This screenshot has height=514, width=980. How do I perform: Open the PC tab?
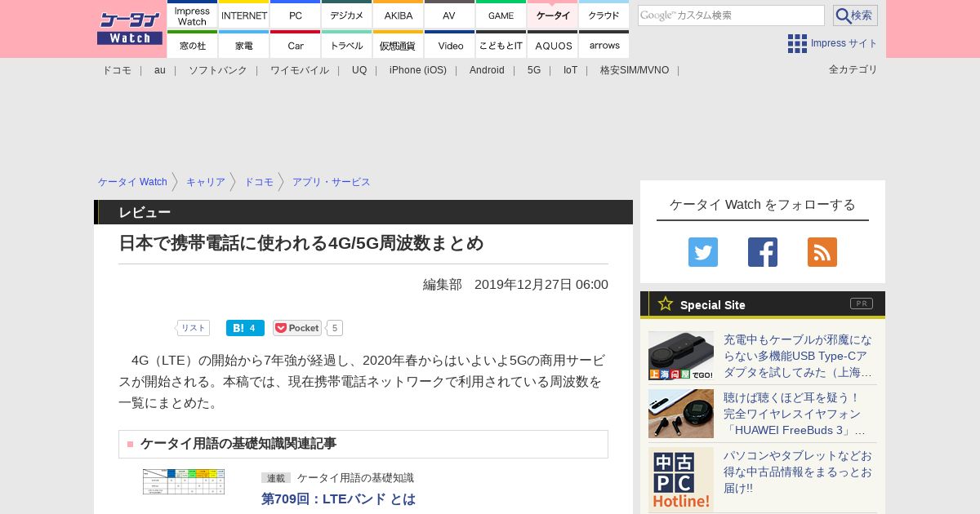click(x=296, y=16)
